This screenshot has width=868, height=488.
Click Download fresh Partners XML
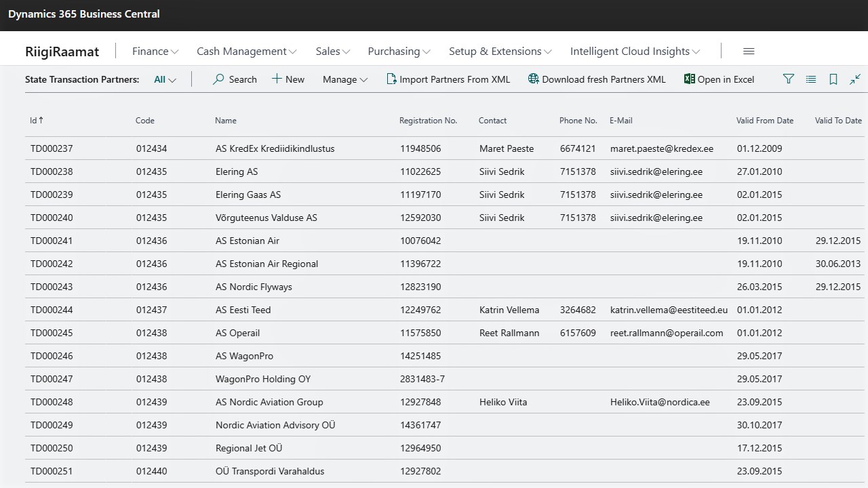point(604,79)
